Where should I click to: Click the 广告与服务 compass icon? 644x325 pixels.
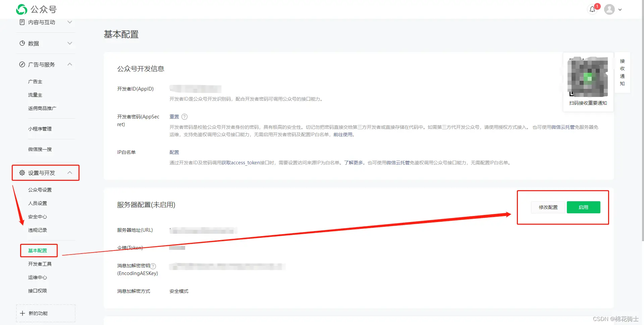(x=22, y=64)
